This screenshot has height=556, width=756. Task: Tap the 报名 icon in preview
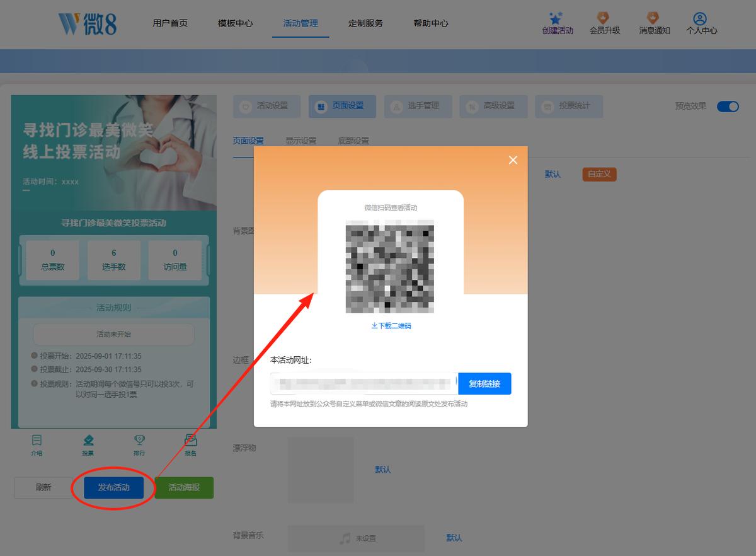click(190, 440)
